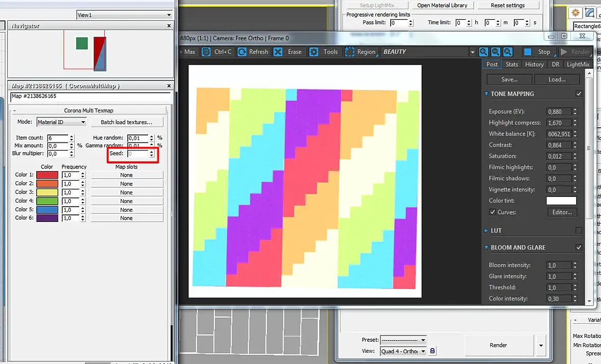Switch to the DR tab
601x364 pixels.
pyautogui.click(x=555, y=64)
